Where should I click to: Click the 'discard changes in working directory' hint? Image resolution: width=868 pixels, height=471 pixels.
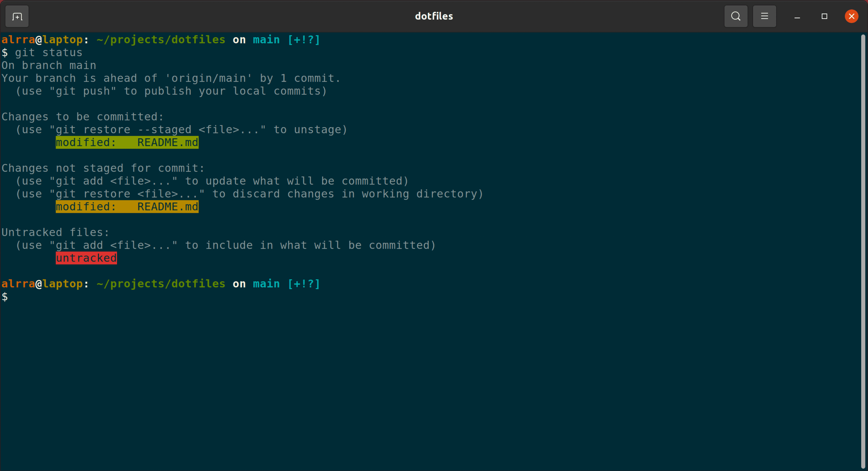coord(249,194)
